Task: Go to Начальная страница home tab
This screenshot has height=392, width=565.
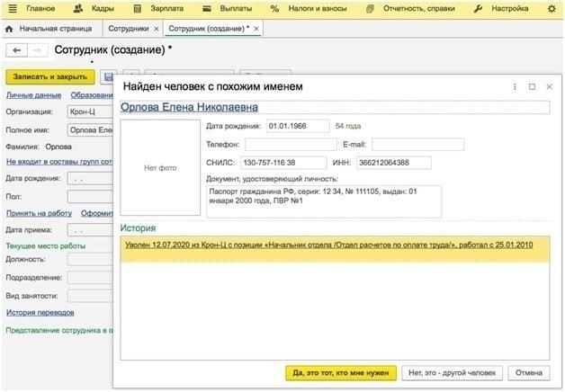Action: [45, 29]
